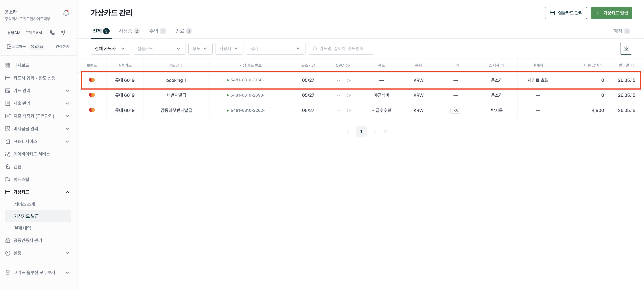Expand the FUEL 서비스 section
Viewport: 644px width, 290px height.
pos(37,141)
